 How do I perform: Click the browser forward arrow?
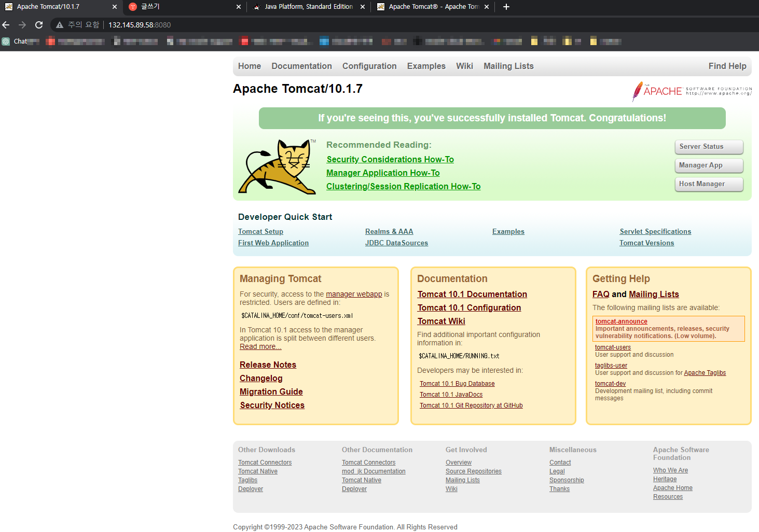(22, 25)
